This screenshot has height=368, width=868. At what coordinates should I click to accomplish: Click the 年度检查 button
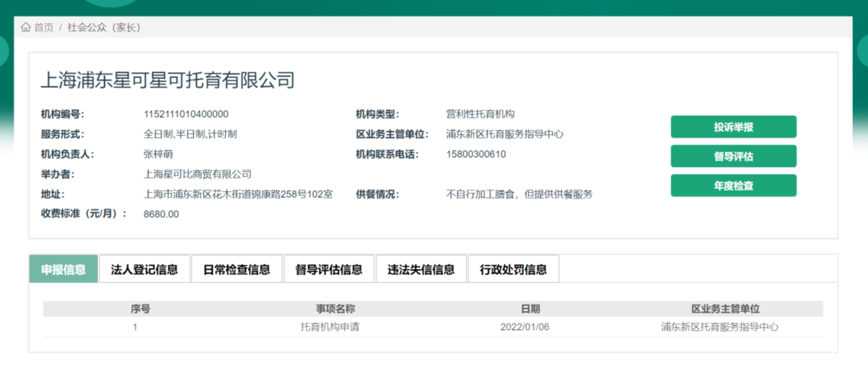(x=733, y=186)
